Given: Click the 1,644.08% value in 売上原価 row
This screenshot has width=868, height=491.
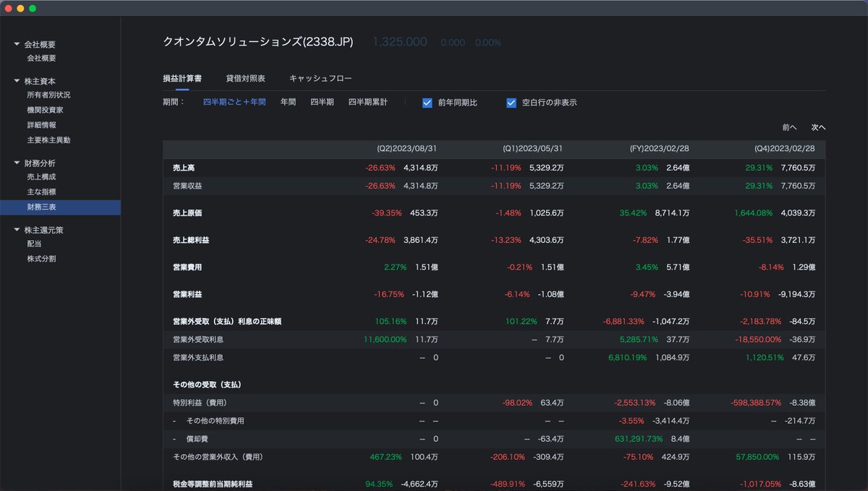Looking at the screenshot, I should 753,213.
